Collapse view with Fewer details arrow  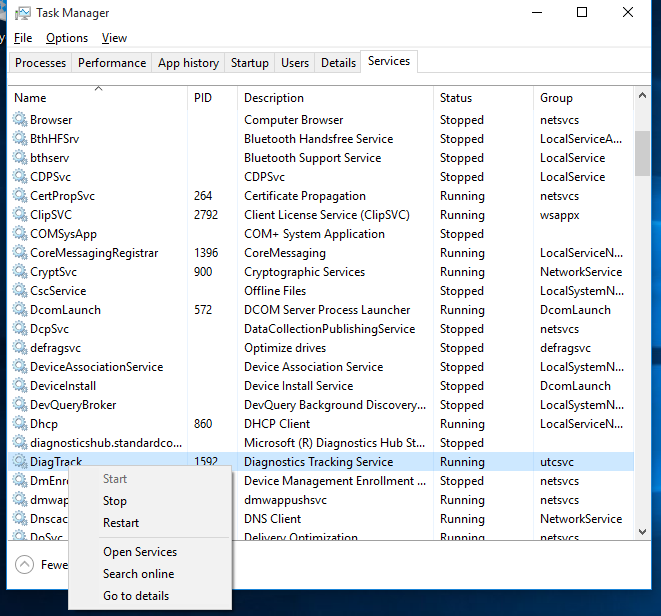click(24, 564)
